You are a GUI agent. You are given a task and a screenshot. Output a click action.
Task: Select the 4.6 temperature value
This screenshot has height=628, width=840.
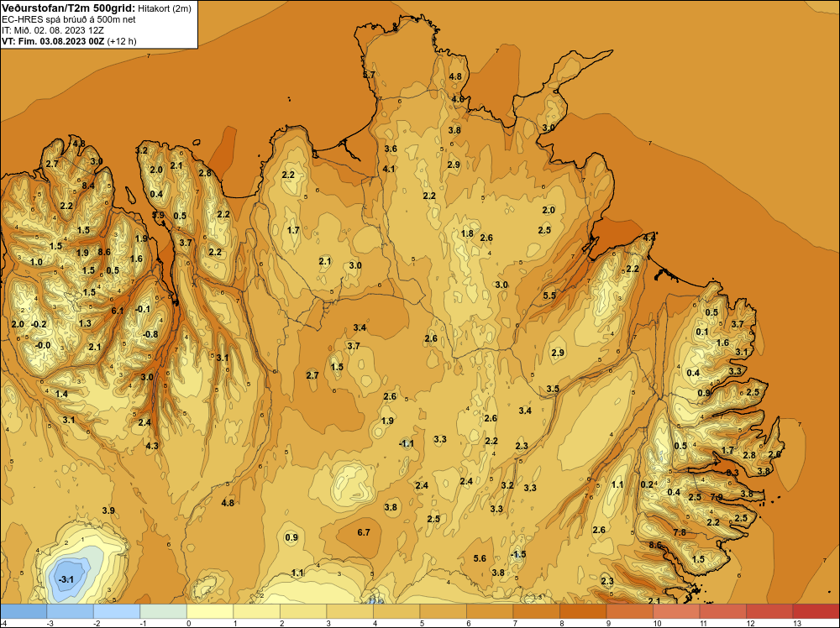[458, 99]
